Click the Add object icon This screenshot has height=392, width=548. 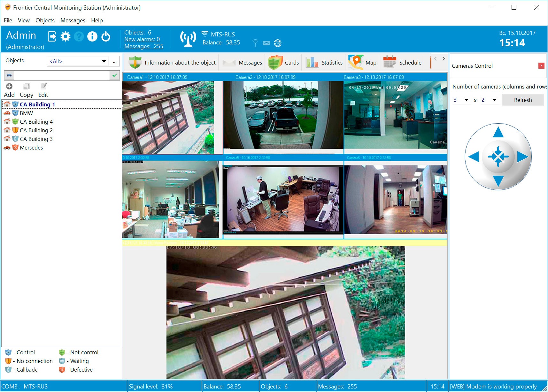pos(9,86)
